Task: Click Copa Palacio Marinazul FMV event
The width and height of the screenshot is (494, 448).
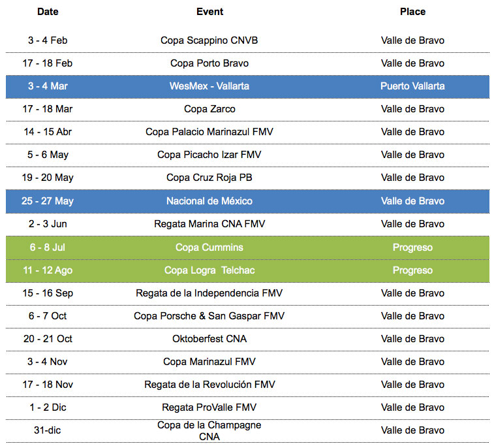Action: [209, 132]
